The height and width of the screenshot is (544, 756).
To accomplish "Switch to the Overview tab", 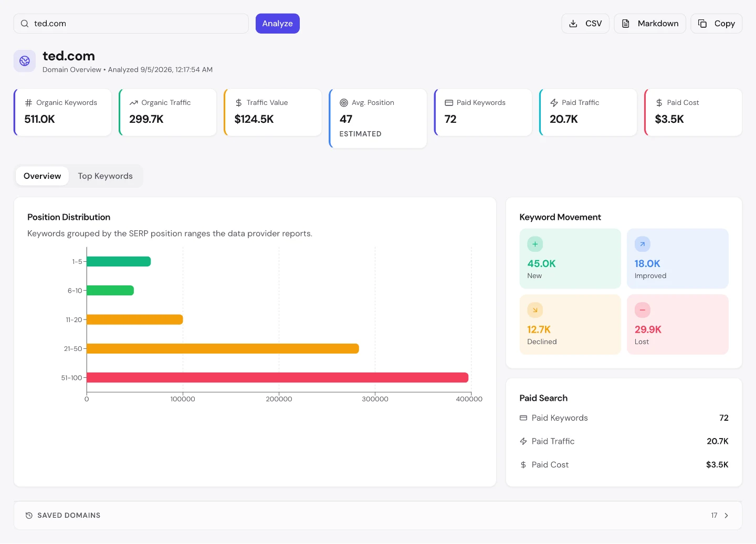I will tap(42, 176).
